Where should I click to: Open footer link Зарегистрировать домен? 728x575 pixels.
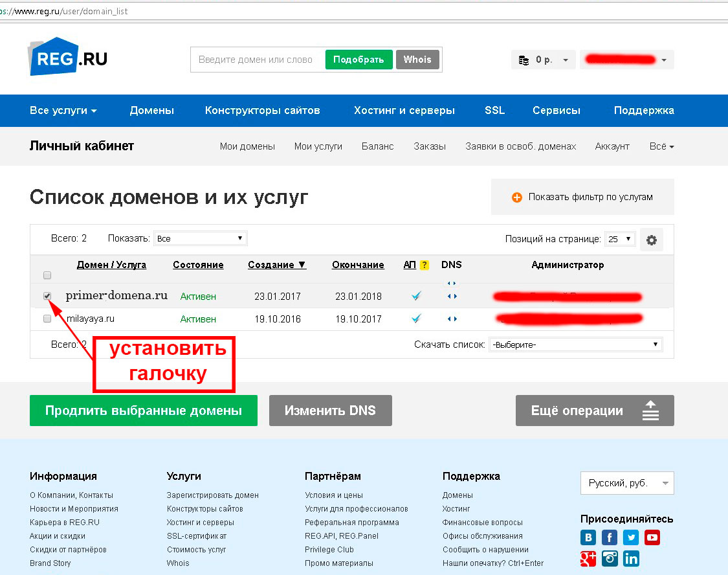click(x=213, y=495)
